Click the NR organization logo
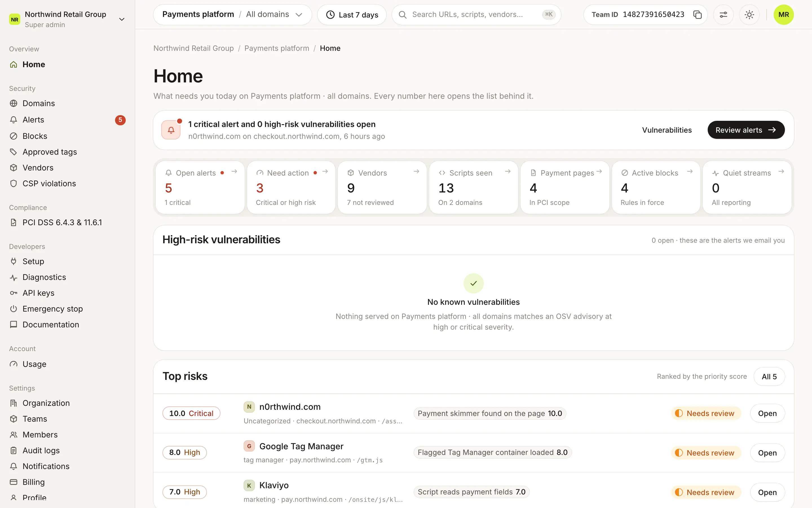The height and width of the screenshot is (508, 812). (x=14, y=19)
